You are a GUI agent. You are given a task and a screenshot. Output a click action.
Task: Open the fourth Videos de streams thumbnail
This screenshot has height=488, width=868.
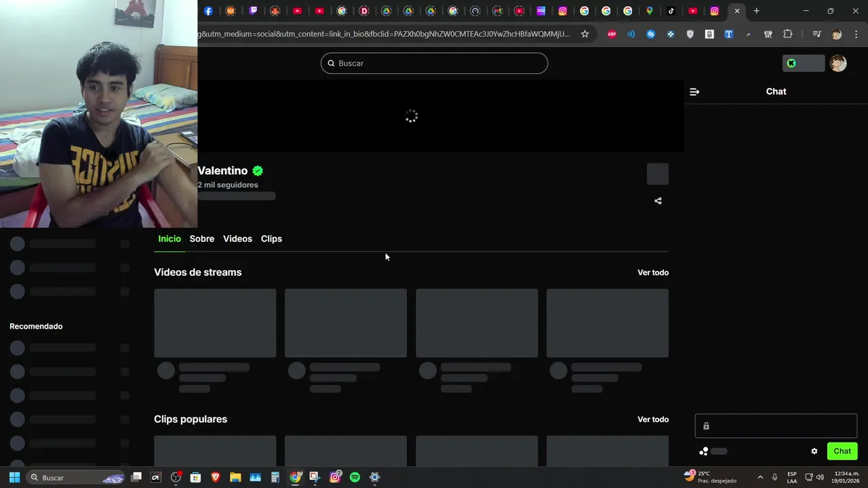click(608, 323)
